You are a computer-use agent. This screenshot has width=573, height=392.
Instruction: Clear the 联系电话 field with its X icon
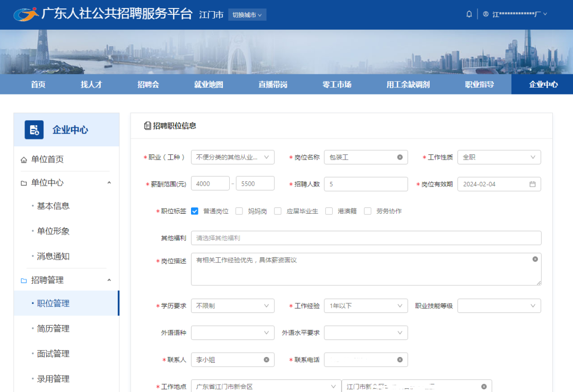click(x=401, y=359)
